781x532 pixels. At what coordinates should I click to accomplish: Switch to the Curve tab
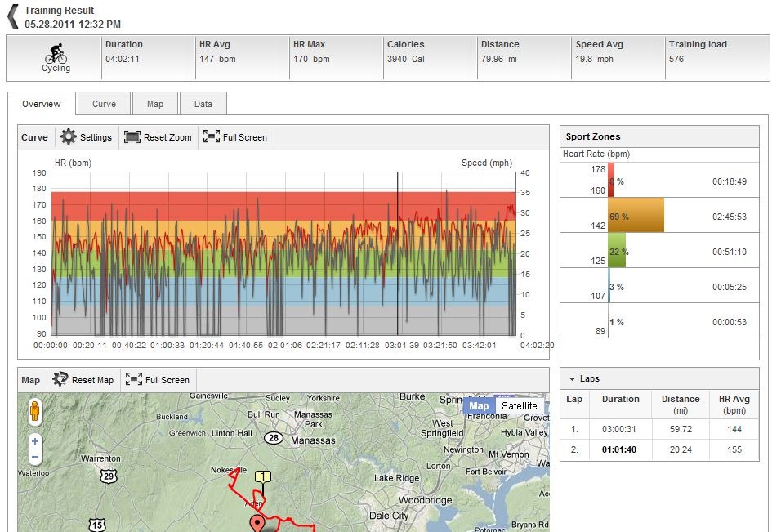104,104
